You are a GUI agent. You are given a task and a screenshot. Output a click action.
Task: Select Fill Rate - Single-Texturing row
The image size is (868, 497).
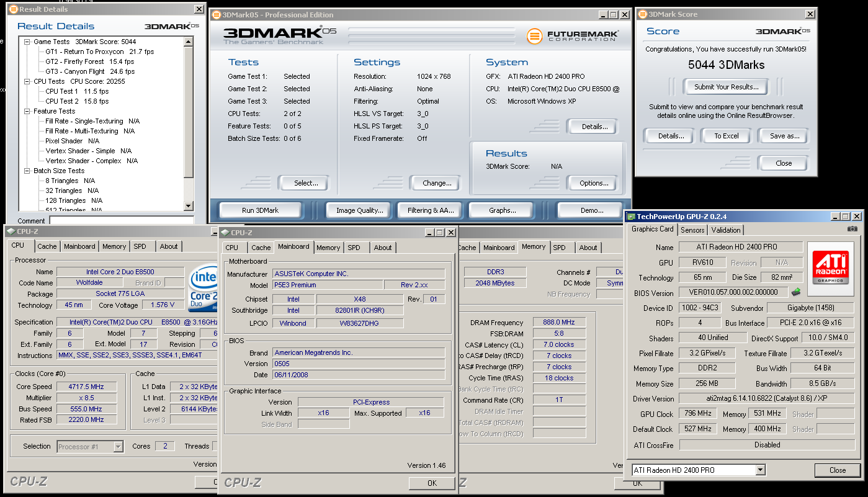click(x=92, y=121)
